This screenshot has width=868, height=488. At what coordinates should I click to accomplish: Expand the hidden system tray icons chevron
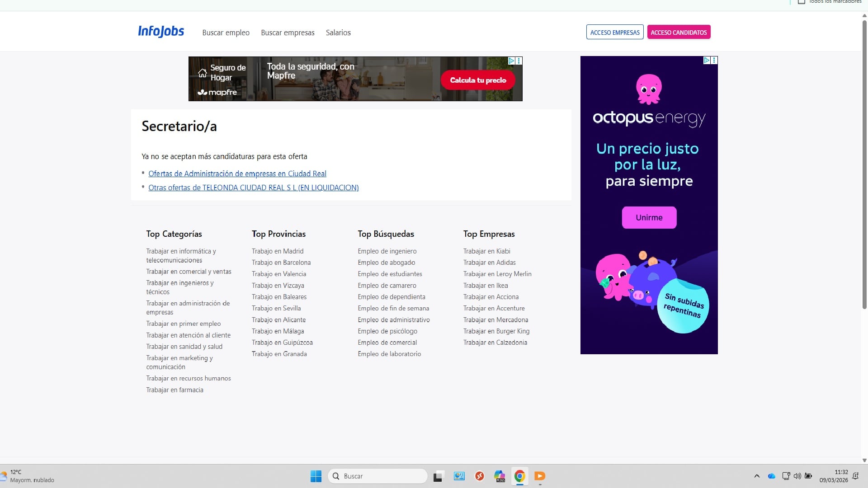757,476
